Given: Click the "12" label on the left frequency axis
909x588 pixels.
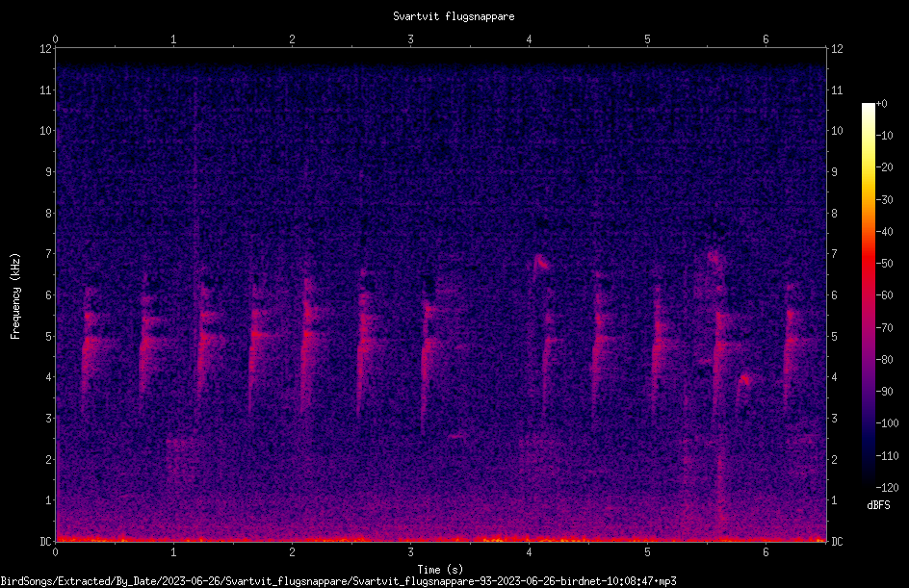Looking at the screenshot, I should [45, 49].
